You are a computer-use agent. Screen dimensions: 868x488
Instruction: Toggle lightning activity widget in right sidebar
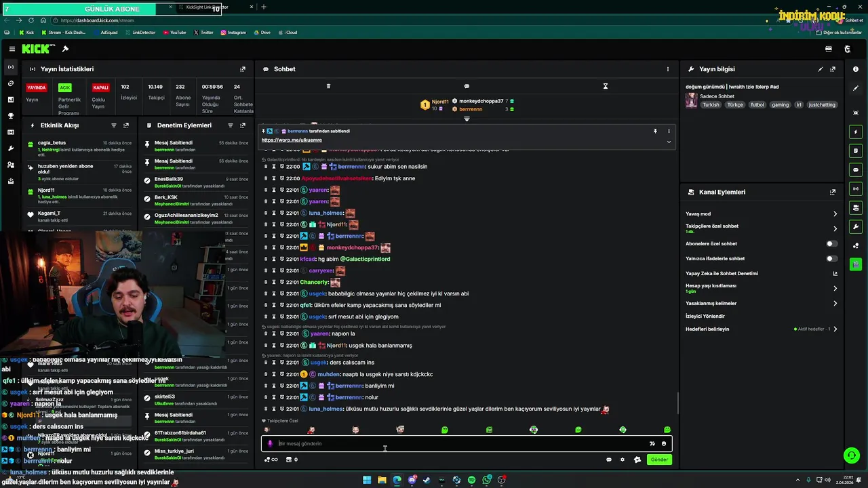(856, 131)
